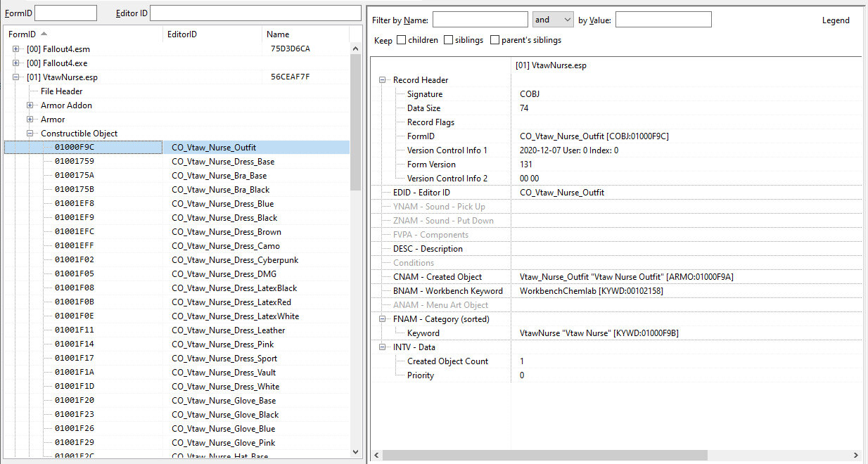
Task: Click the by Value filter field
Action: tap(663, 20)
